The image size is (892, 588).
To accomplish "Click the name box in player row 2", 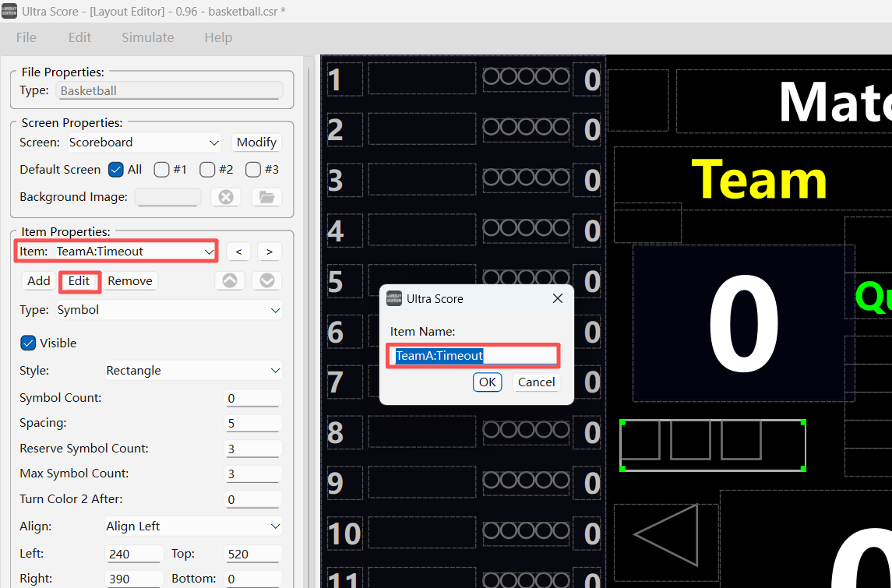I will point(422,129).
